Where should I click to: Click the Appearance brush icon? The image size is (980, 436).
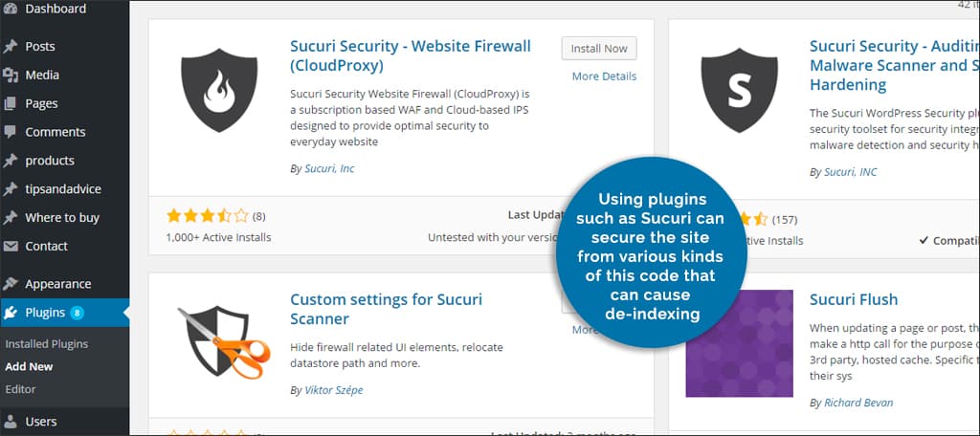click(10, 284)
